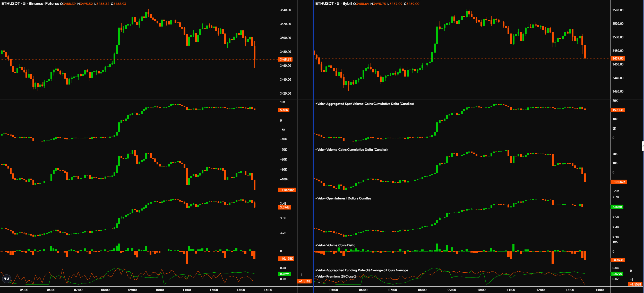Select the Premium ($) Close indicator label
The image size is (644, 293).
336,277
